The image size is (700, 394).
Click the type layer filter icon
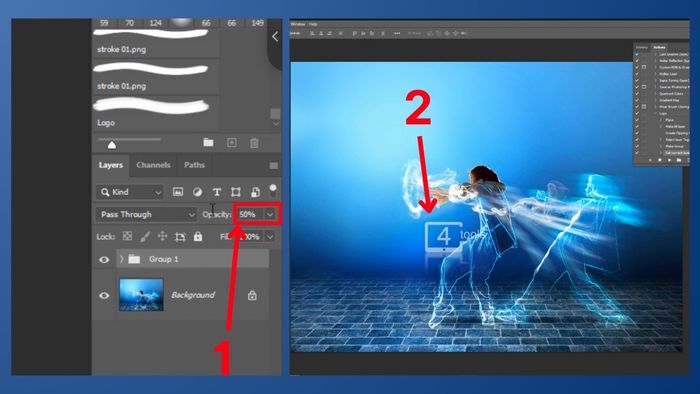click(x=217, y=192)
